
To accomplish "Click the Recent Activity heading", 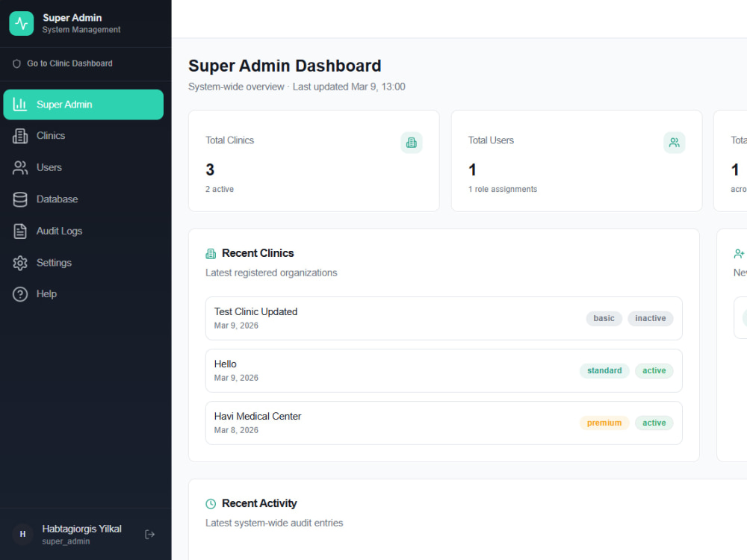I will tap(259, 503).
